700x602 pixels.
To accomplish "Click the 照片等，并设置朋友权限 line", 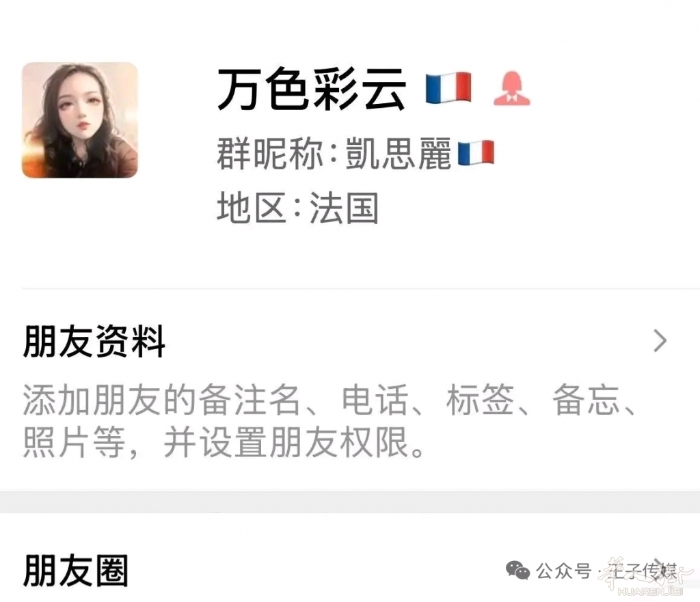I will (x=224, y=442).
